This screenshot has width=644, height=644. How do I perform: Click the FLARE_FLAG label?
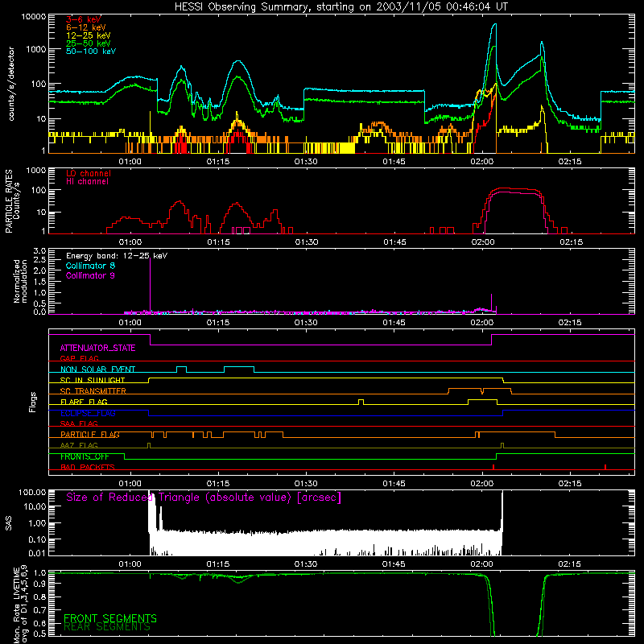84,402
